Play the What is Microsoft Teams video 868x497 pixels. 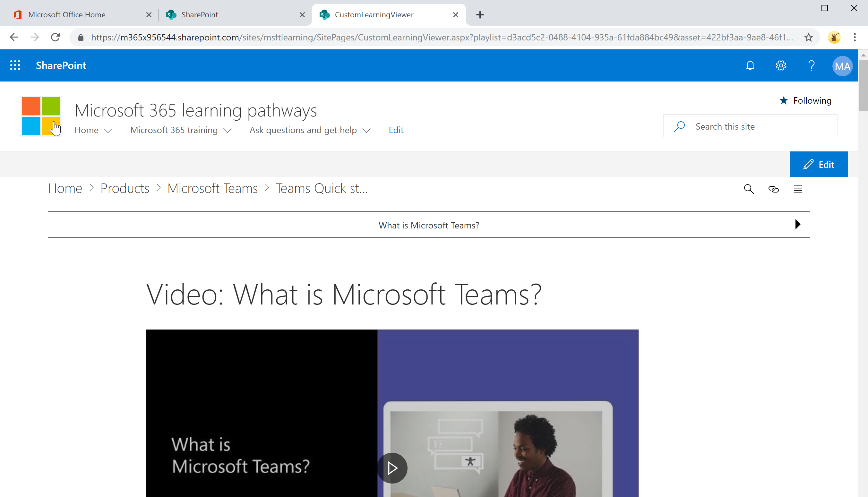(392, 468)
